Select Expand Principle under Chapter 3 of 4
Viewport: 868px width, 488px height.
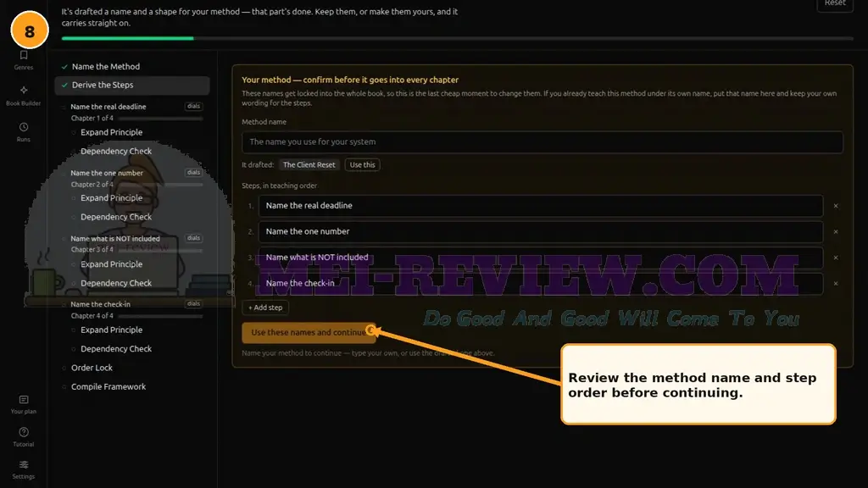(x=111, y=264)
